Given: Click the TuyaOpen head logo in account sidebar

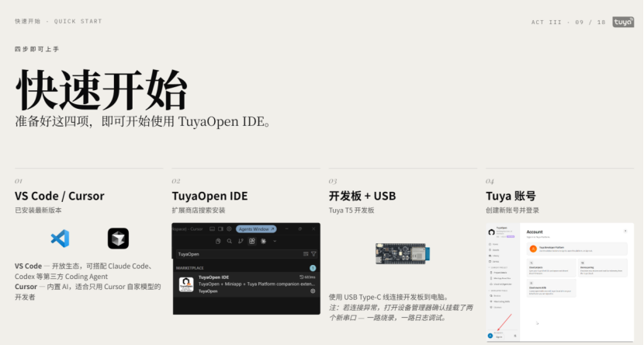Looking at the screenshot, I should 492,232.
